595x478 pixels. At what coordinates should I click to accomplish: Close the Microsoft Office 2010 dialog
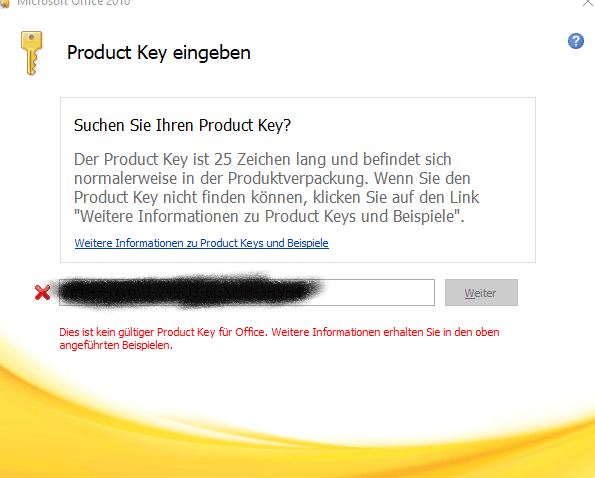click(589, 2)
